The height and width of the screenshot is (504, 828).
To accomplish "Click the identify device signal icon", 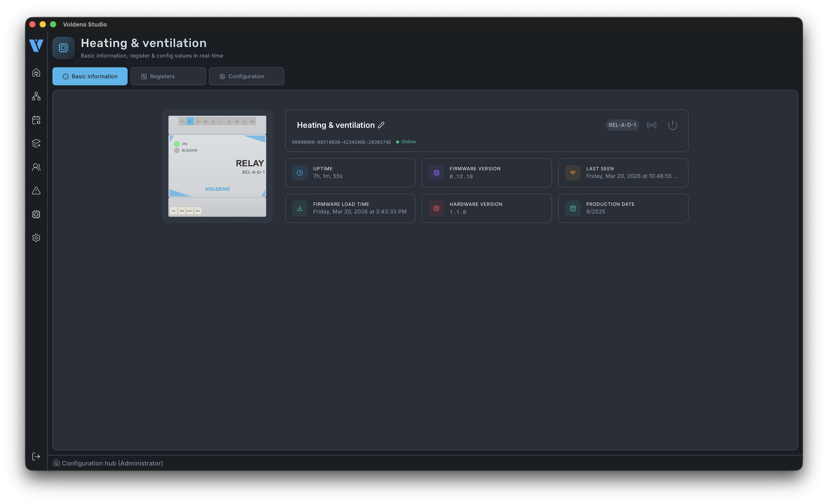I will point(652,125).
